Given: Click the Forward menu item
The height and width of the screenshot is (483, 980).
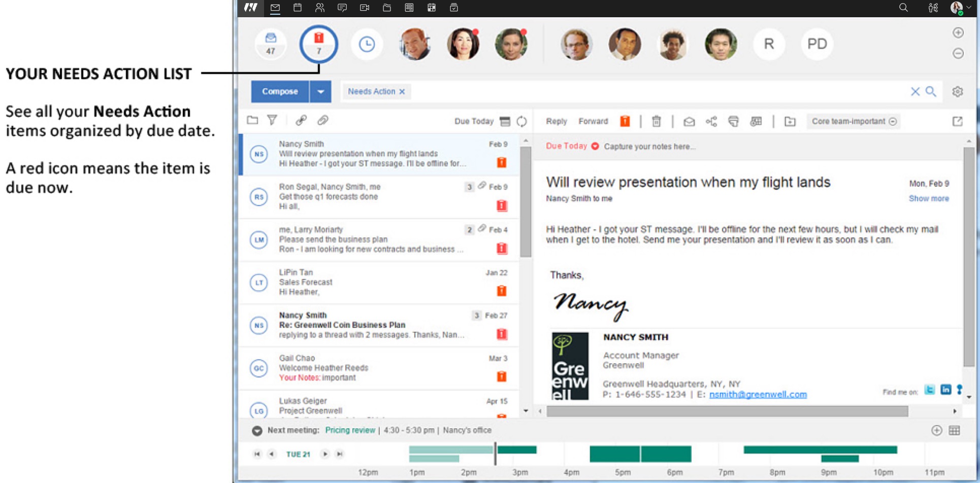Looking at the screenshot, I should [593, 121].
